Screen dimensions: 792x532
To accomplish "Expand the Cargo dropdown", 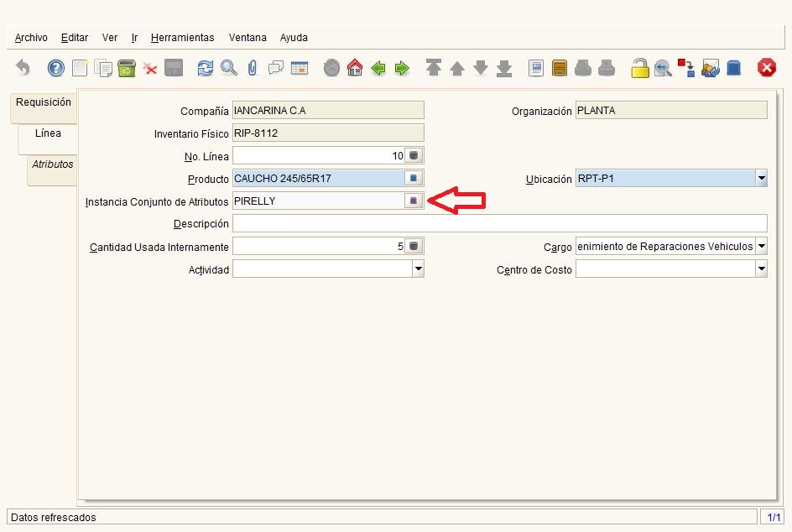I will pyautogui.click(x=761, y=247).
